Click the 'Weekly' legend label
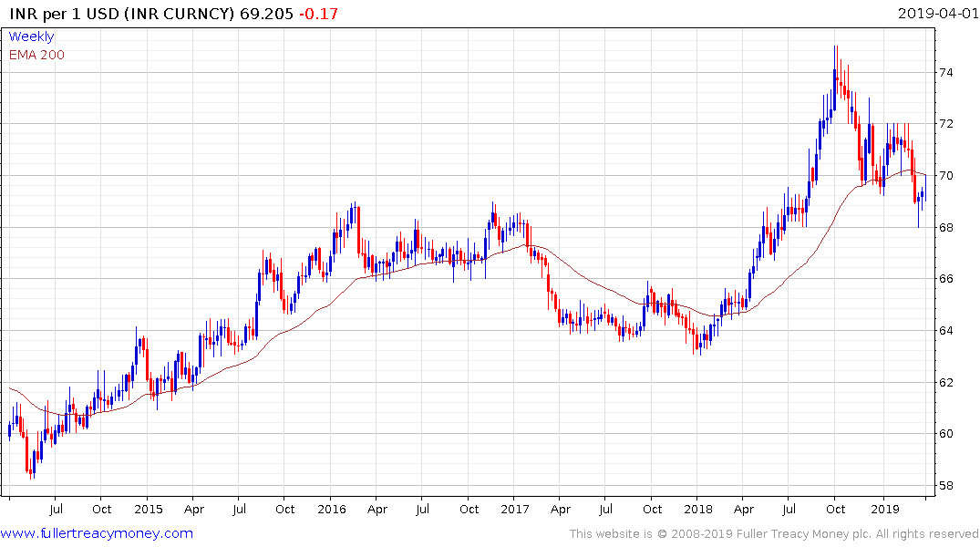The height and width of the screenshot is (547, 980). (x=31, y=36)
